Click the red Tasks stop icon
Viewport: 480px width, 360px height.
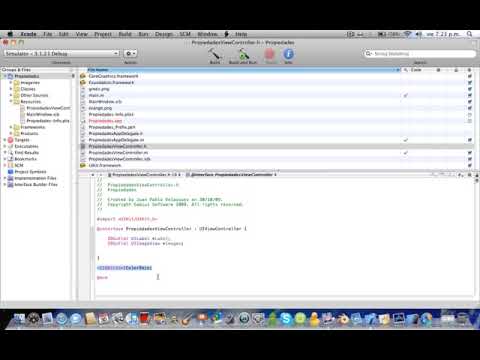[270, 54]
